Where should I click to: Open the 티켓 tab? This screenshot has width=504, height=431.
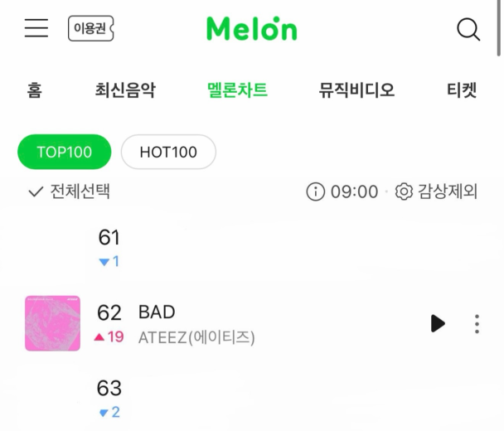[x=462, y=90]
